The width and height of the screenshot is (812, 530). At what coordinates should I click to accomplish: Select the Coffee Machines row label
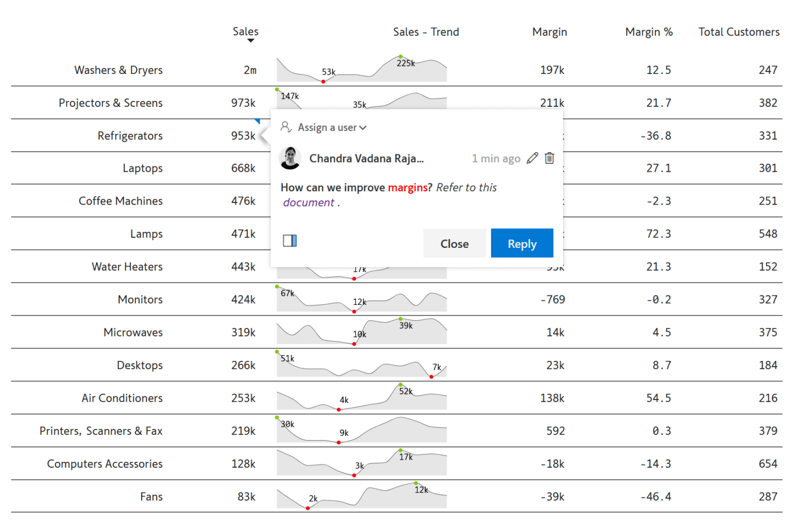[x=121, y=201]
